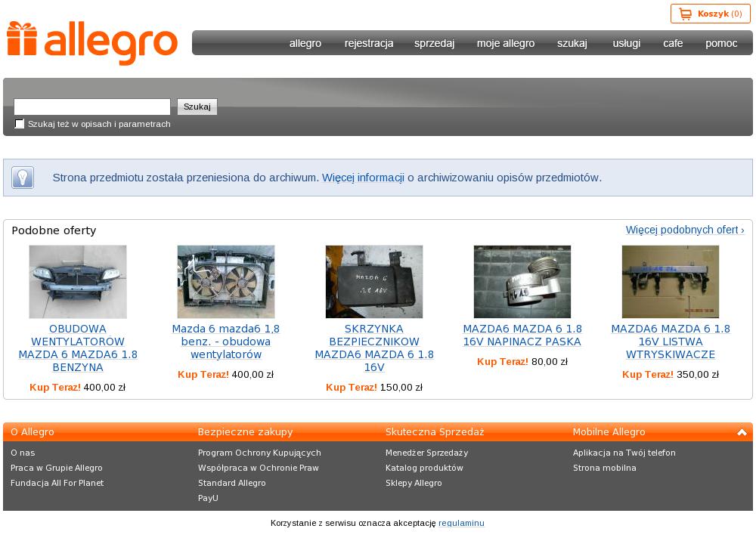Open 'Aplikacja na Twój telefon' link
Viewport: 756px width, 538px height.
click(624, 453)
